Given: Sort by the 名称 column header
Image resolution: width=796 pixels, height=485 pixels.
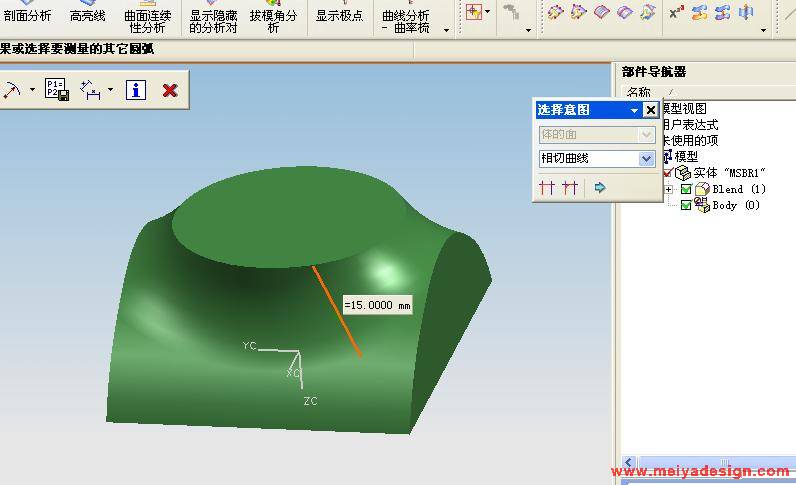Looking at the screenshot, I should 639,92.
